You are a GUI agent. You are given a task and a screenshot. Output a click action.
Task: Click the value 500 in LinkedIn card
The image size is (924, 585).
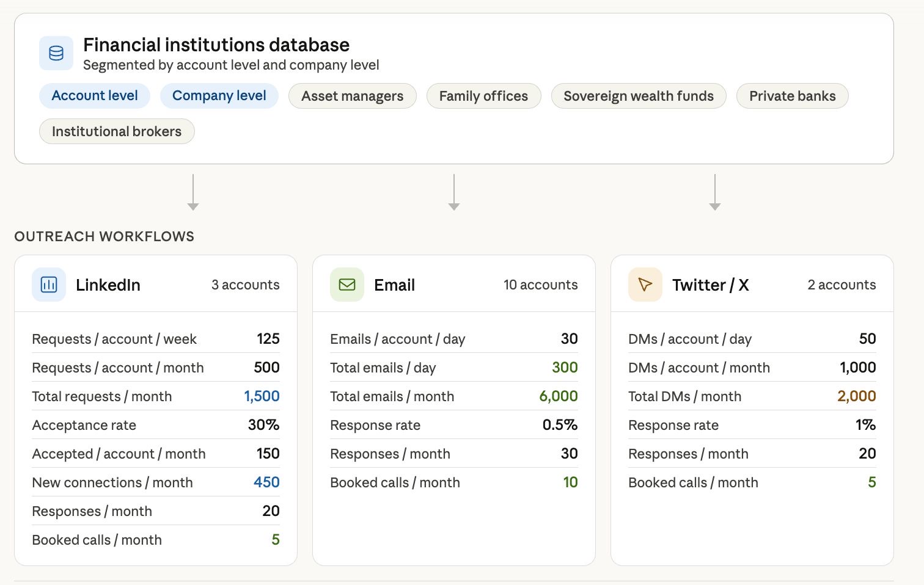tap(266, 368)
